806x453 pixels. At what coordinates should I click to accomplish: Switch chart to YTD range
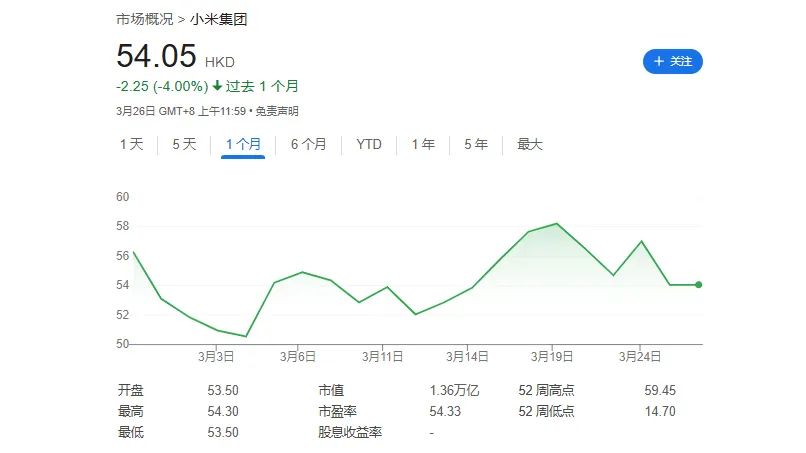pos(369,144)
